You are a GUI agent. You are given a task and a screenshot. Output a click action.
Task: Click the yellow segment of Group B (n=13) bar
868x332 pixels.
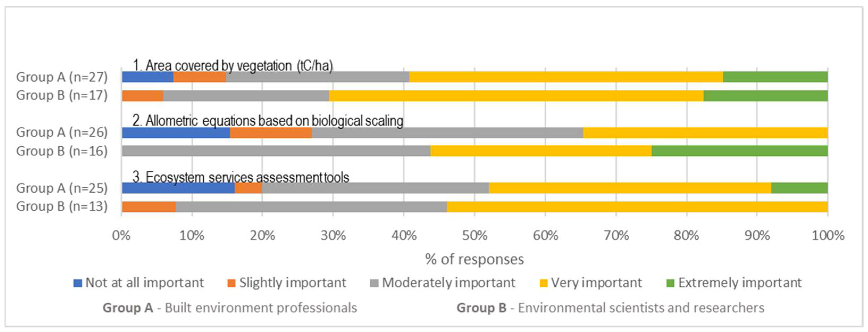click(637, 207)
